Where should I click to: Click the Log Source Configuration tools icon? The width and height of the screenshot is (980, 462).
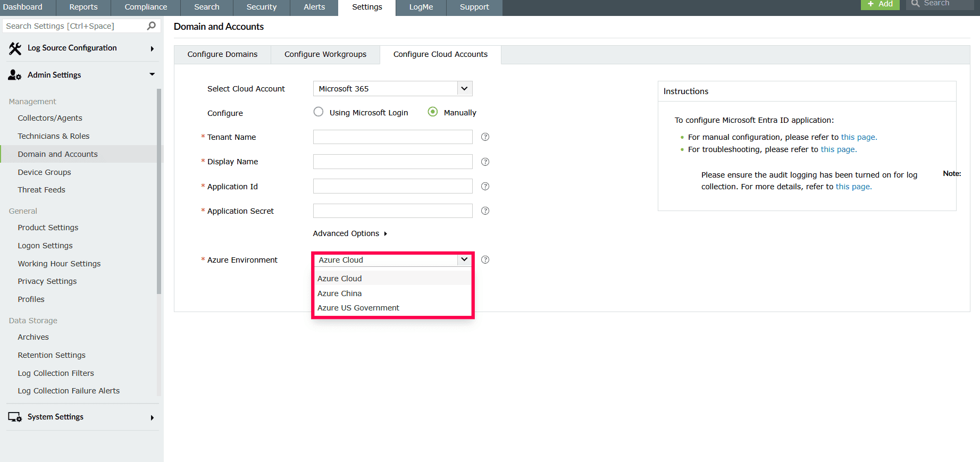(15, 48)
